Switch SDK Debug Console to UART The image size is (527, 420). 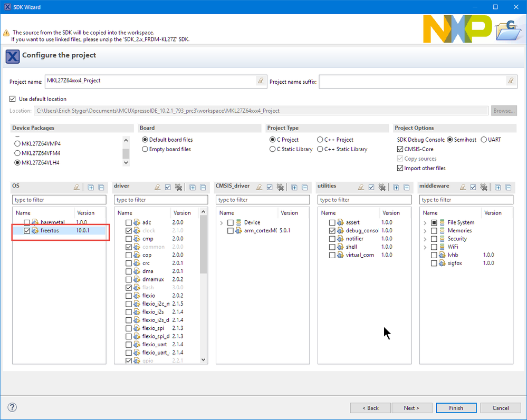click(x=484, y=140)
